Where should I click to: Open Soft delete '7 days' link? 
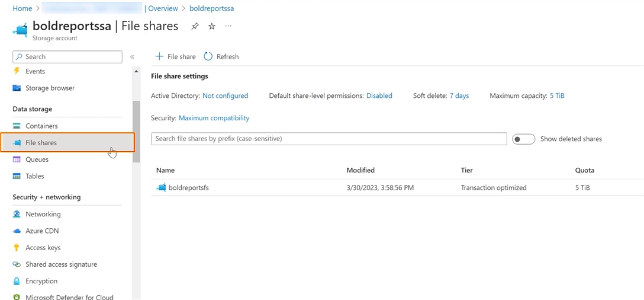point(459,95)
